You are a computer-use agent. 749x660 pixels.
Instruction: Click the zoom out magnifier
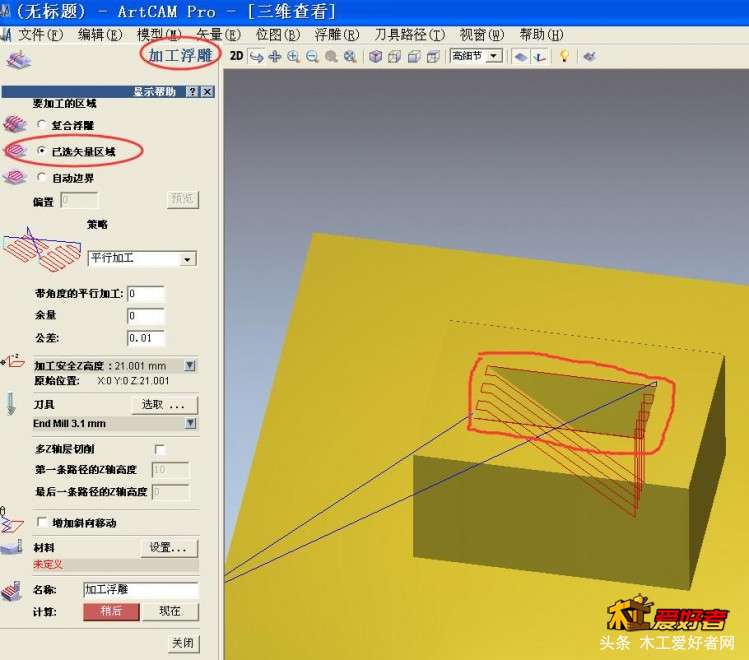[x=312, y=56]
